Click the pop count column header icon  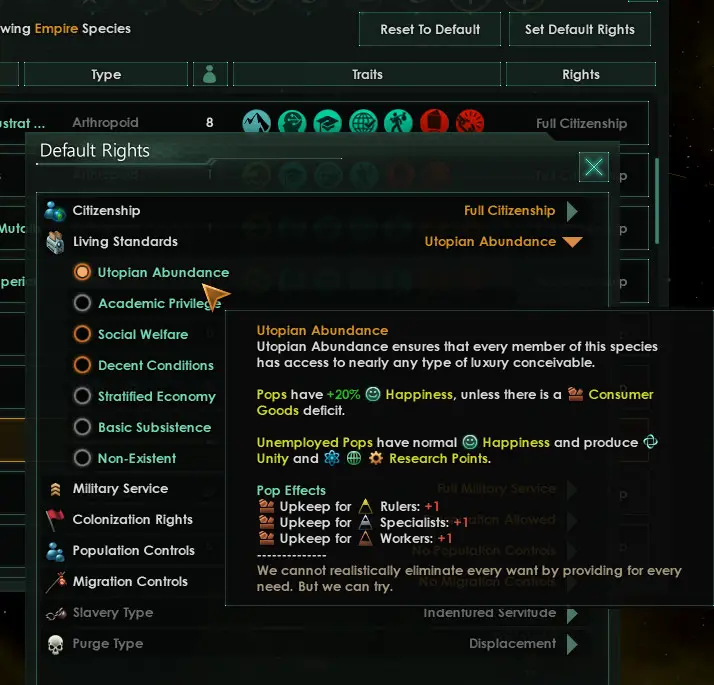point(210,74)
